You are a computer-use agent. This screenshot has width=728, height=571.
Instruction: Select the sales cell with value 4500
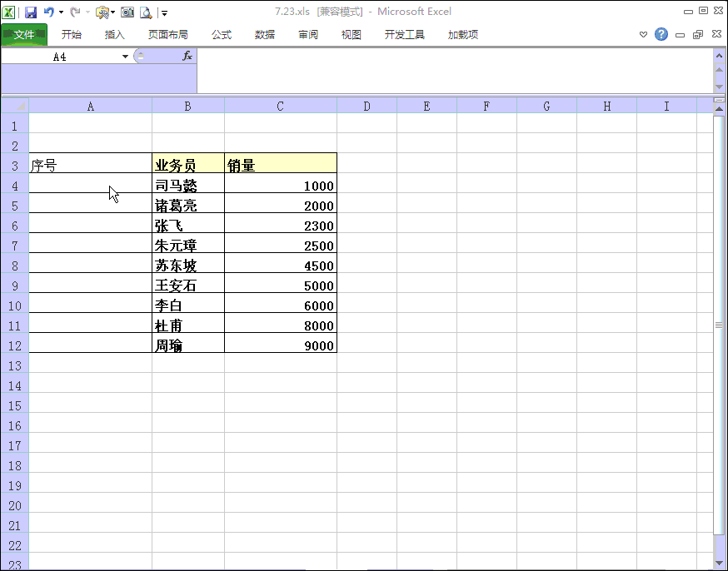[281, 263]
